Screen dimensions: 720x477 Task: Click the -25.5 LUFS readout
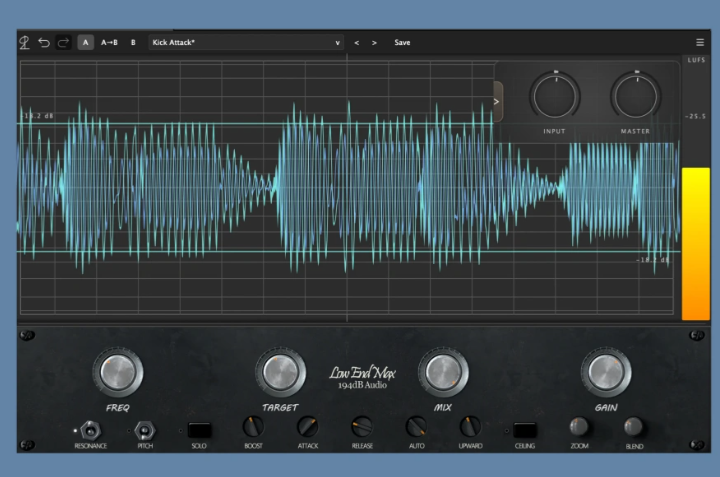tap(696, 116)
